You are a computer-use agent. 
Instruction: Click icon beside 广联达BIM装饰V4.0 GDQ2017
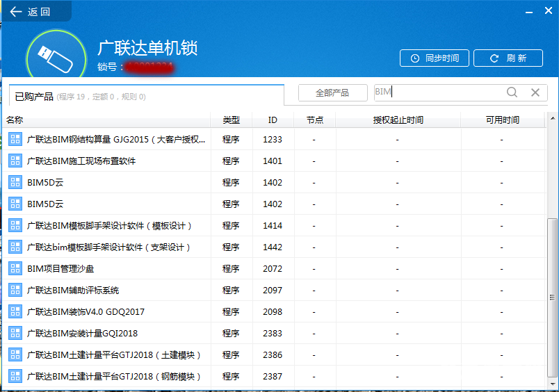(x=15, y=311)
